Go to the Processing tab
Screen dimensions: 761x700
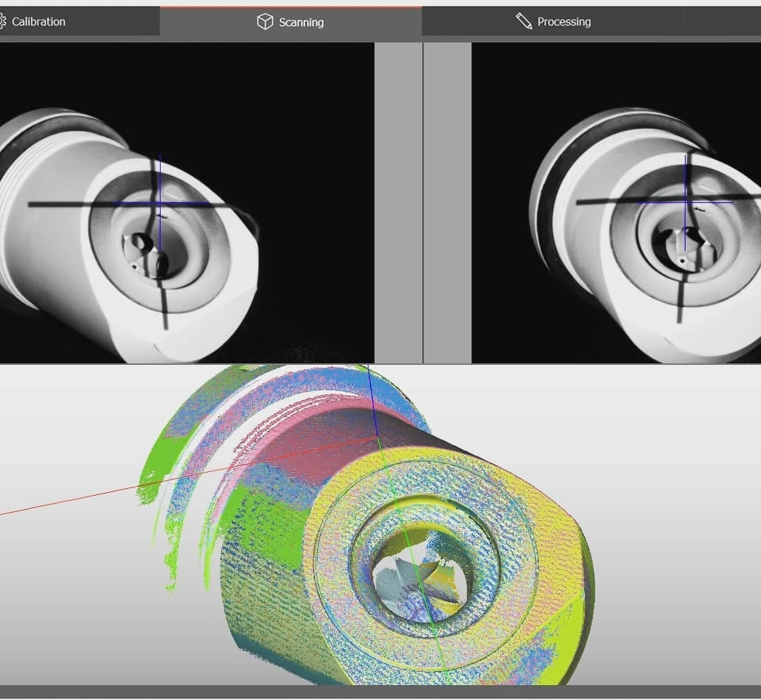pyautogui.click(x=553, y=22)
